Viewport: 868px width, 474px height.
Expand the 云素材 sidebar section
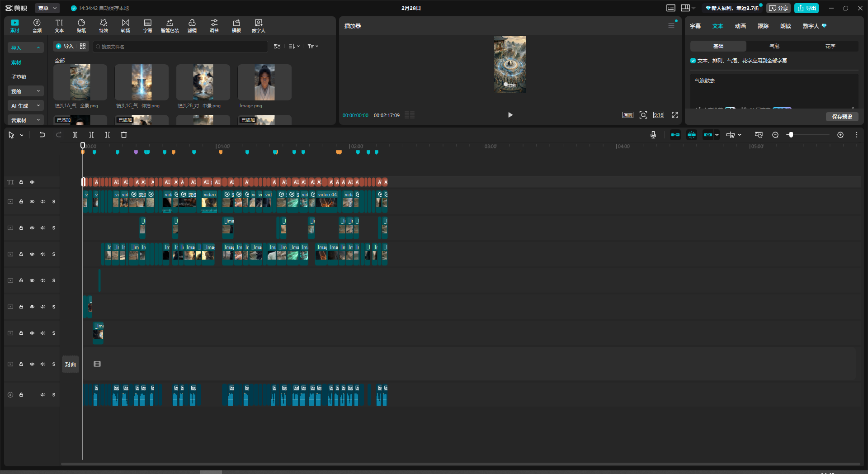coord(25,120)
